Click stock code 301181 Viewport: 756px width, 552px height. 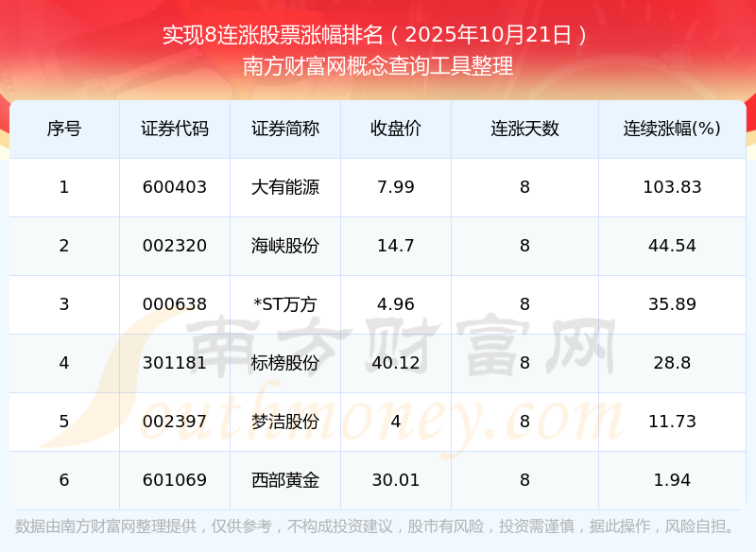175,363
